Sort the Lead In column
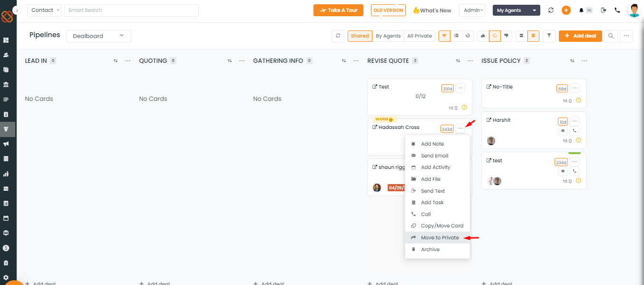This screenshot has width=644, height=285. point(116,61)
